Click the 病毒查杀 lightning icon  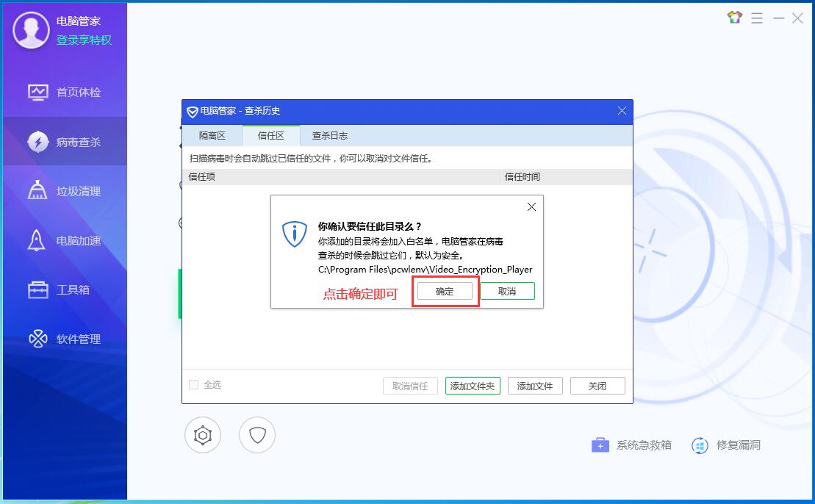(x=38, y=142)
